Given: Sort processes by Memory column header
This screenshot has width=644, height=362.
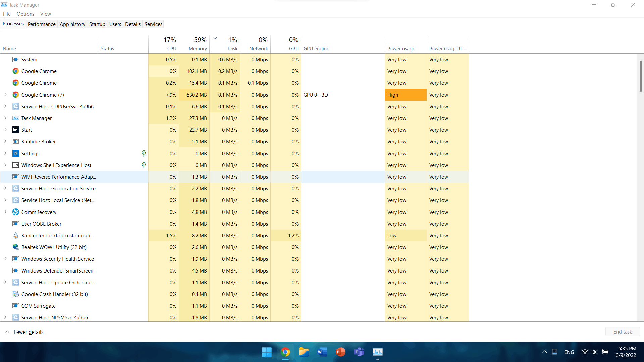Looking at the screenshot, I should 194,44.
